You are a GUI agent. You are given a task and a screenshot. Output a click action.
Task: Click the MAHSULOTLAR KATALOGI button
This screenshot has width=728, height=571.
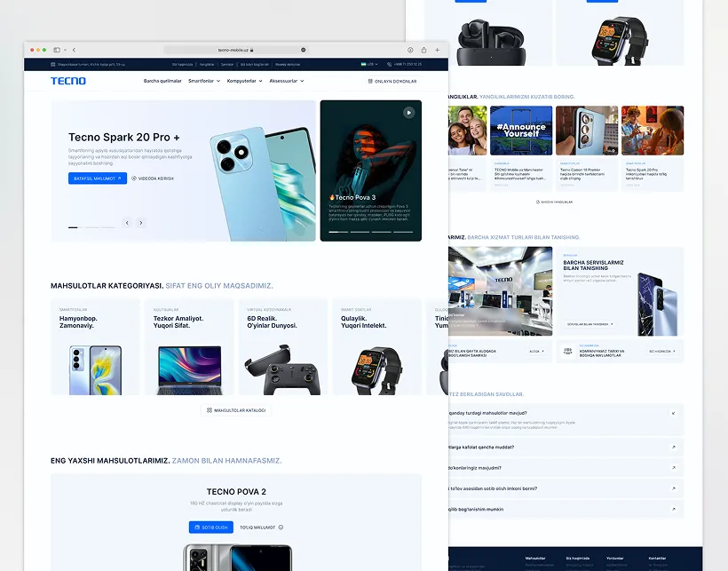coord(236,410)
